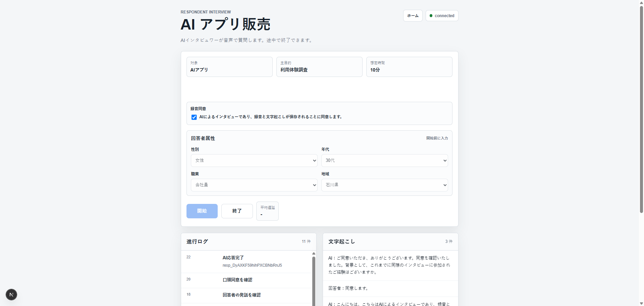Click the resp_DyAXKF59hihPXCBNbRnJ5 response ID text
644x306 pixels.
tap(252, 265)
